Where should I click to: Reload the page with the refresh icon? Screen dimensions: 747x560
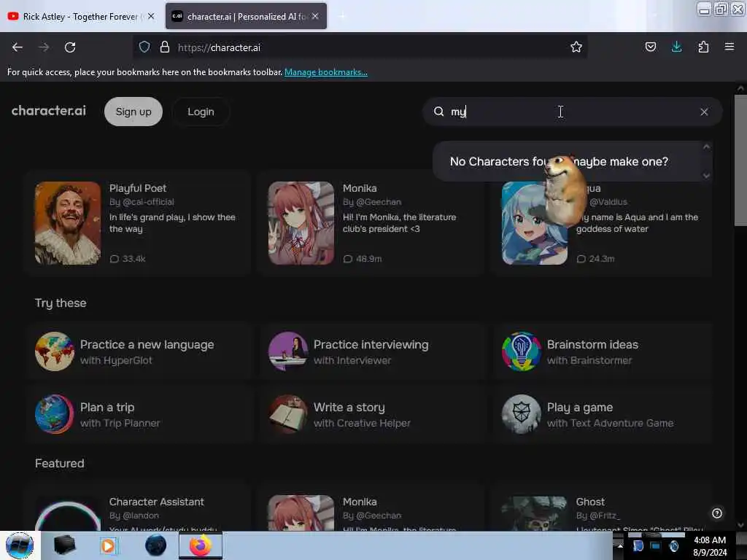[70, 47]
